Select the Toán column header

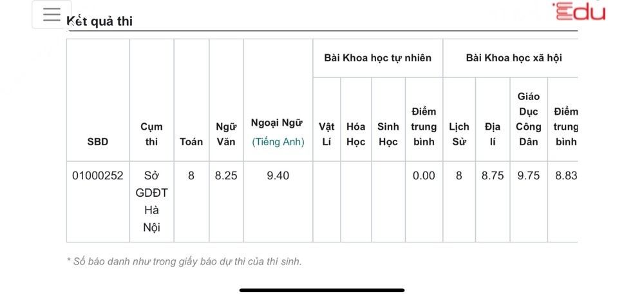(191, 142)
